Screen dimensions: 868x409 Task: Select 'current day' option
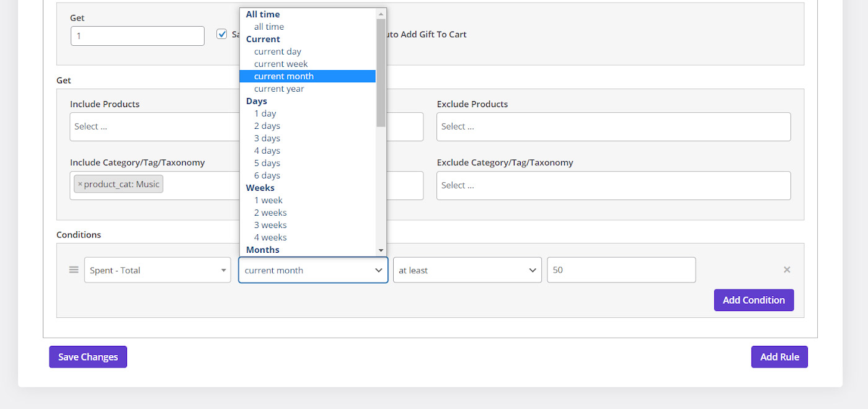[x=278, y=51]
